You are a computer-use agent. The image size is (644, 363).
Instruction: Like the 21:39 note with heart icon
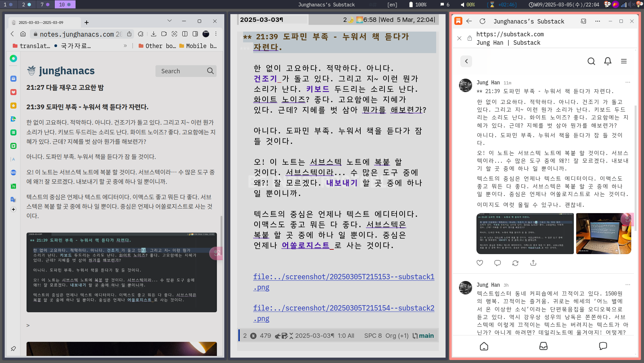[x=480, y=263]
